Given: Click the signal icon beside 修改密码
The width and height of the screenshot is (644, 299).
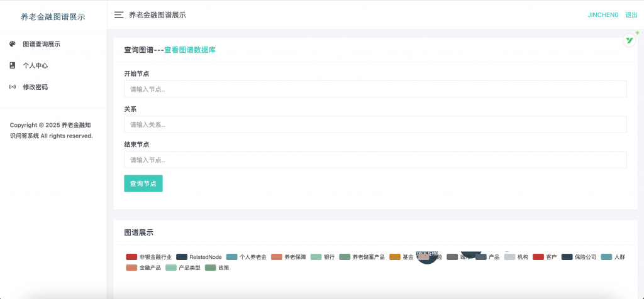Looking at the screenshot, I should (x=13, y=87).
